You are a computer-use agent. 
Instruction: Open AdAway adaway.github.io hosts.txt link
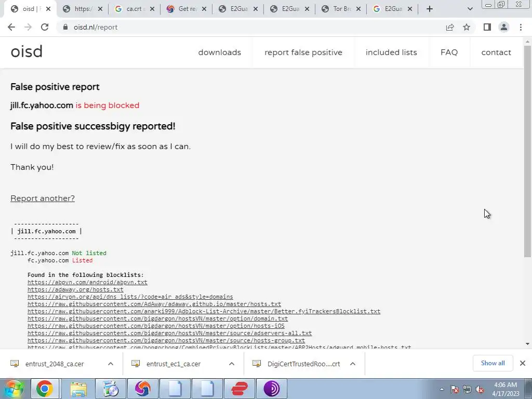(x=154, y=304)
